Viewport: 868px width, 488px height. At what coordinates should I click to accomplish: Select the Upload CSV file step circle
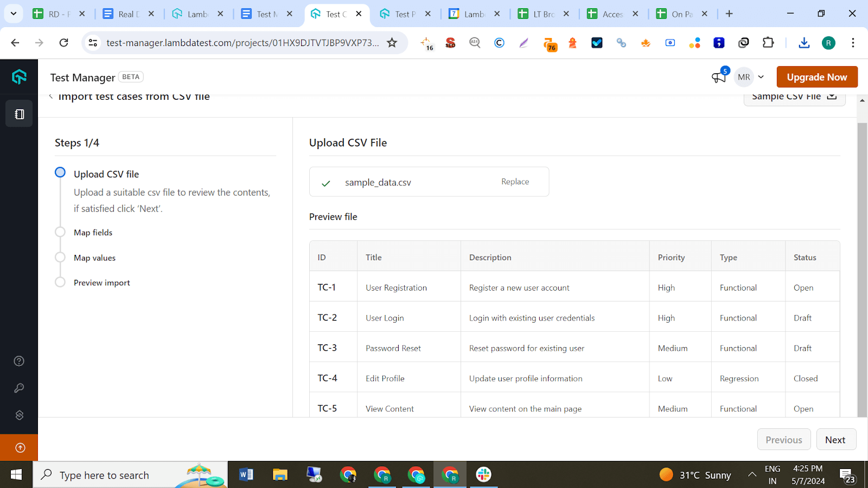tap(60, 172)
